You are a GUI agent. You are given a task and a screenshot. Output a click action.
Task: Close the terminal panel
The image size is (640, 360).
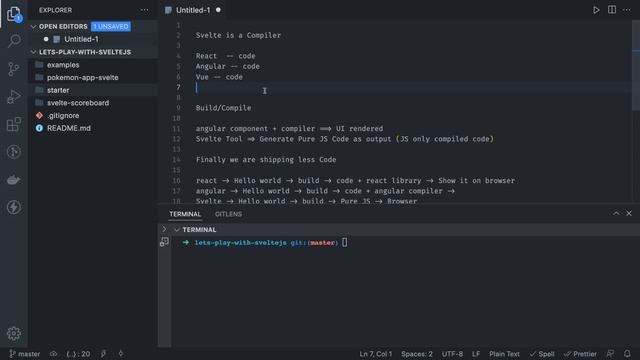(629, 213)
